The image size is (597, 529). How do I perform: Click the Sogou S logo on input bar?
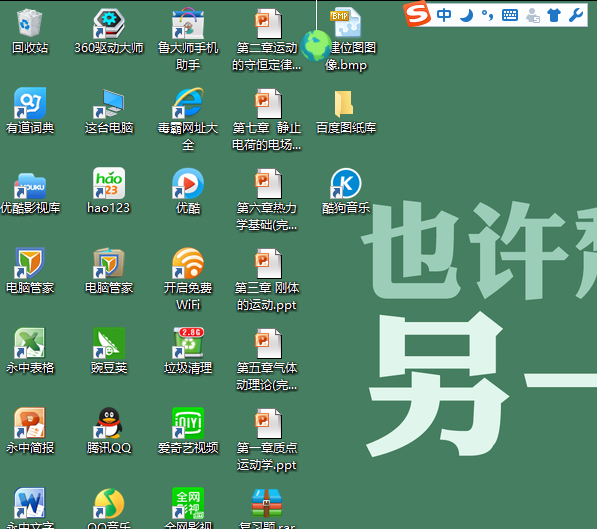(417, 14)
